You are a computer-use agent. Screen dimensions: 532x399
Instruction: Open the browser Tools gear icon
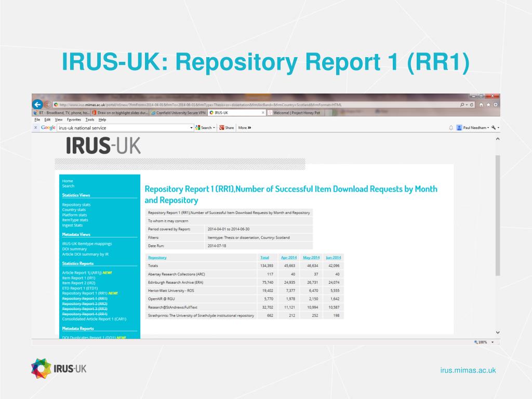click(496, 105)
